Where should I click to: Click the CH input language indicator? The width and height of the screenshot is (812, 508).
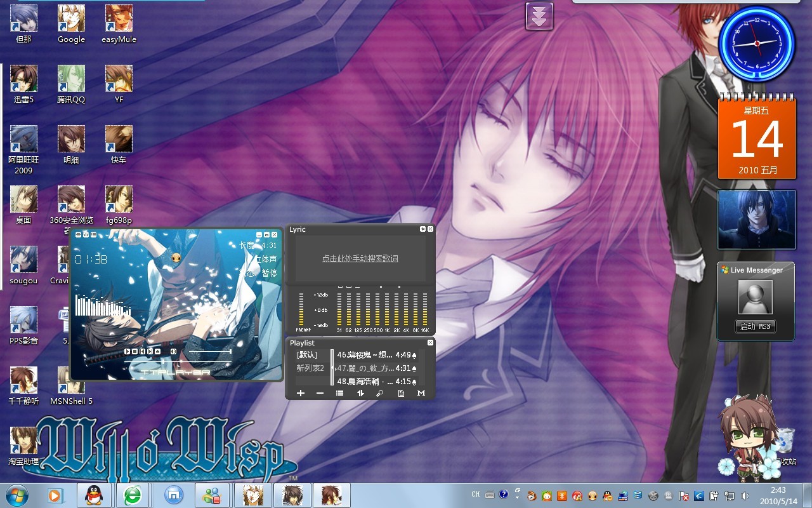click(476, 495)
